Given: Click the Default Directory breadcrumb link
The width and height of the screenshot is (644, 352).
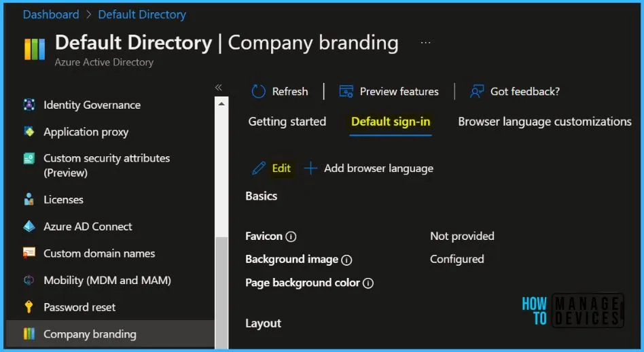Looking at the screenshot, I should [142, 14].
